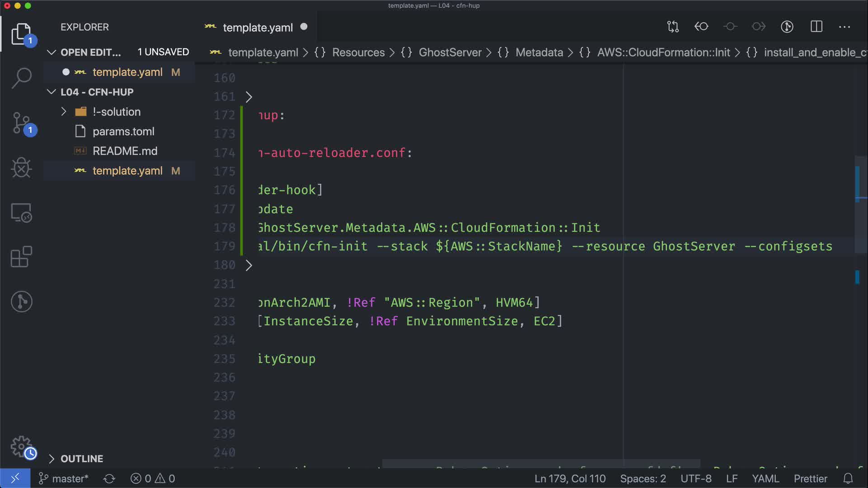The height and width of the screenshot is (488, 868).
Task: Click YAML language mode in status bar
Action: (765, 479)
